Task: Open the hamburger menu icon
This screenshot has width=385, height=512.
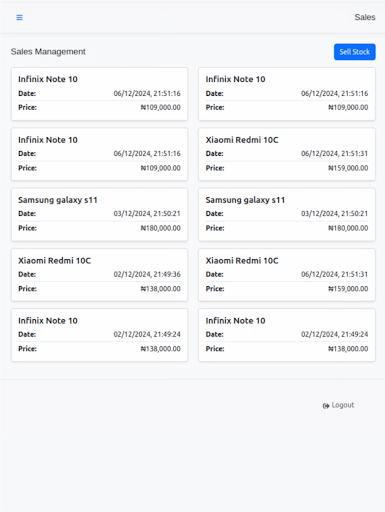Action: 19,17
